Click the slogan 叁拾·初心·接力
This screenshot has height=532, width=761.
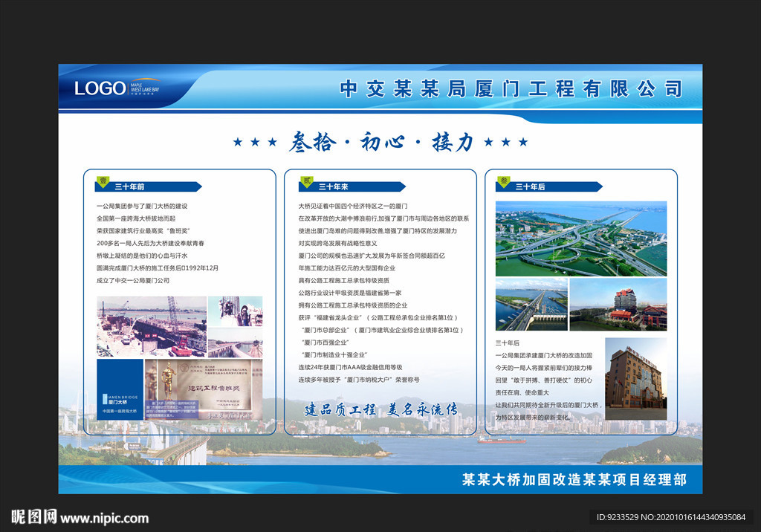click(x=380, y=143)
